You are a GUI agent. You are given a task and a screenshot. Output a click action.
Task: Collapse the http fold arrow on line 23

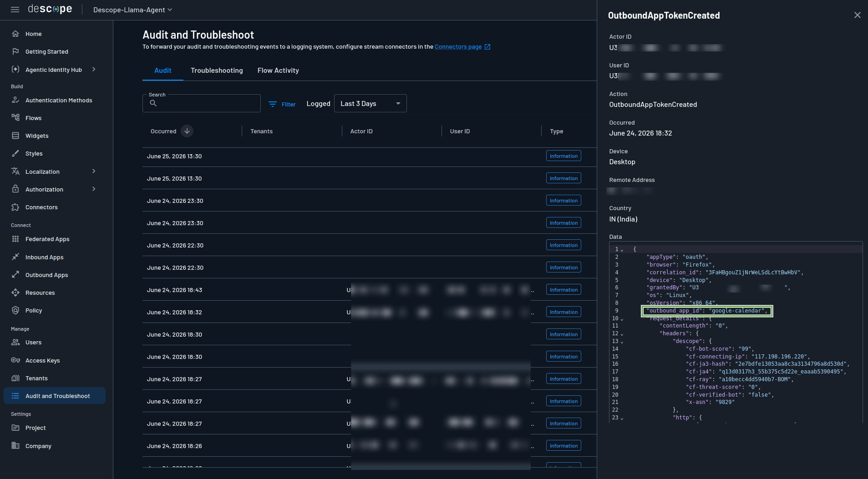point(622,418)
